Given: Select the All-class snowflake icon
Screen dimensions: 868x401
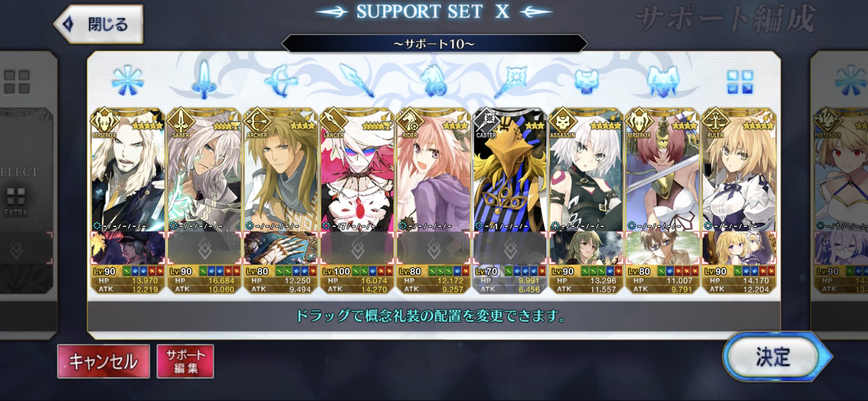Looking at the screenshot, I should pyautogui.click(x=127, y=81).
